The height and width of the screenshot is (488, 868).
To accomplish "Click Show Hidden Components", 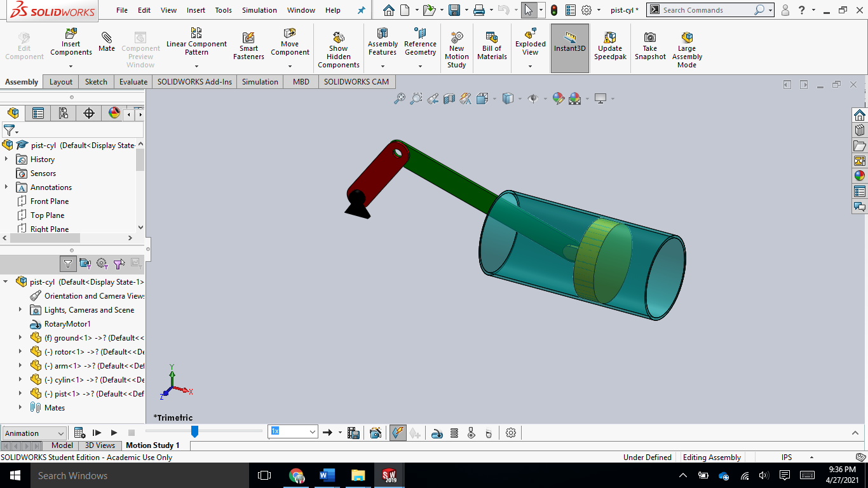I will 339,50.
